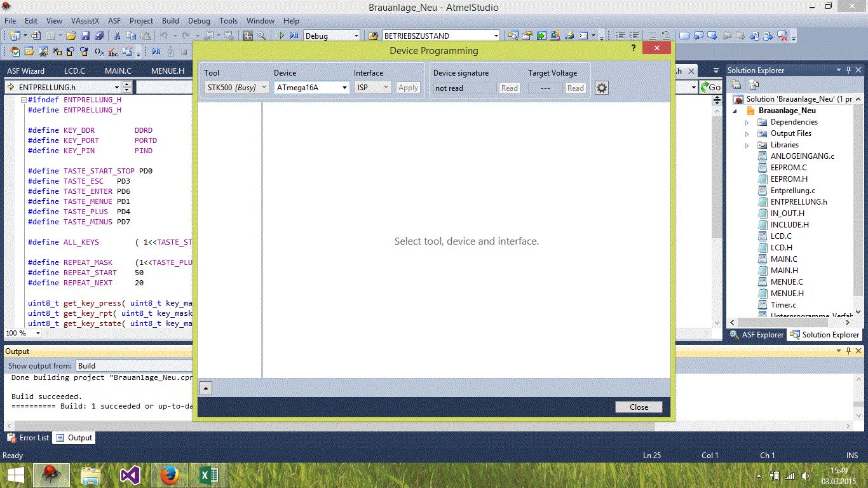The image size is (868, 488).
Task: Close the Device Programming dialog with Close button
Action: 639,407
